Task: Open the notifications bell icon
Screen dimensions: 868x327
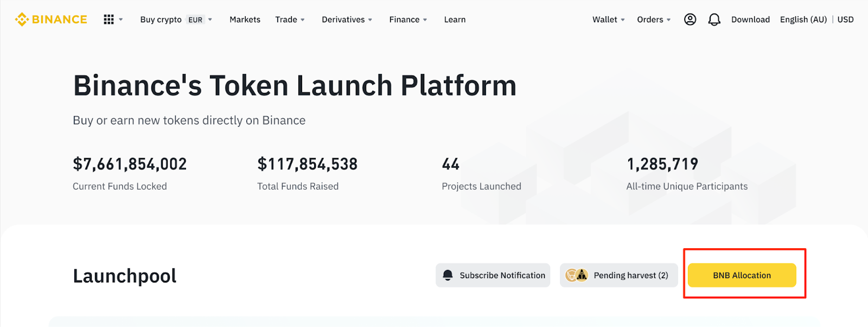Action: (714, 20)
